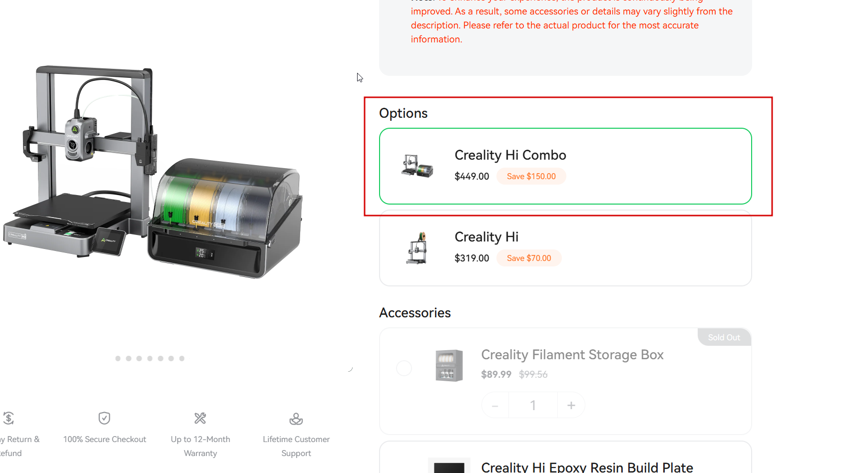Image resolution: width=868 pixels, height=473 pixels.
Task: Jump to the first carousel dot
Action: coord(118,358)
